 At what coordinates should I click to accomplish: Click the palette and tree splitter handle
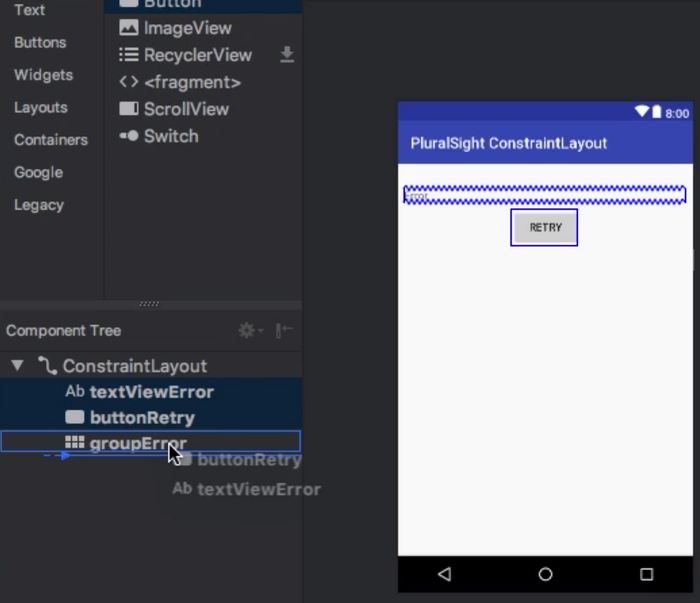coord(149,304)
